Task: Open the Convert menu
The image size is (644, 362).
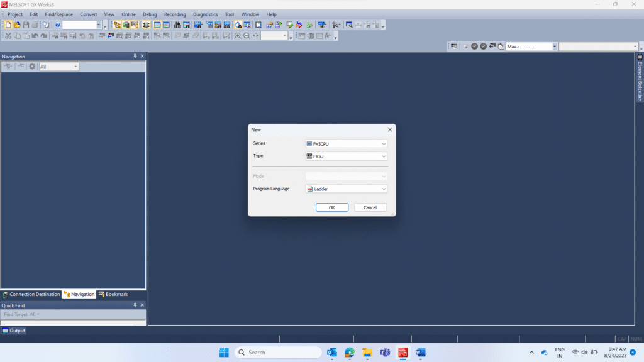Action: [88, 14]
